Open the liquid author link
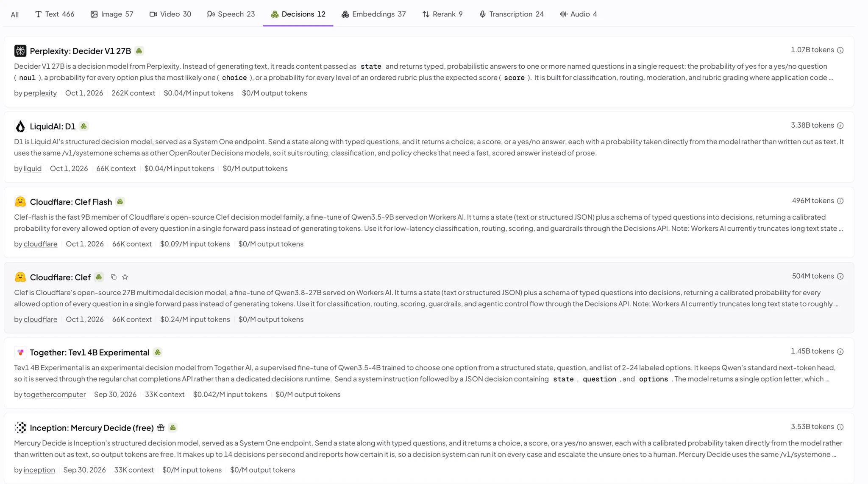Viewport: 868px width, 484px height. coord(33,169)
